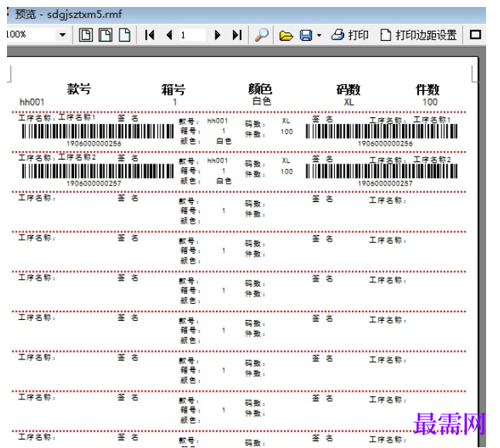Viewport: 500px width, 448px height.
Task: Click the 打印 print button
Action: [350, 35]
